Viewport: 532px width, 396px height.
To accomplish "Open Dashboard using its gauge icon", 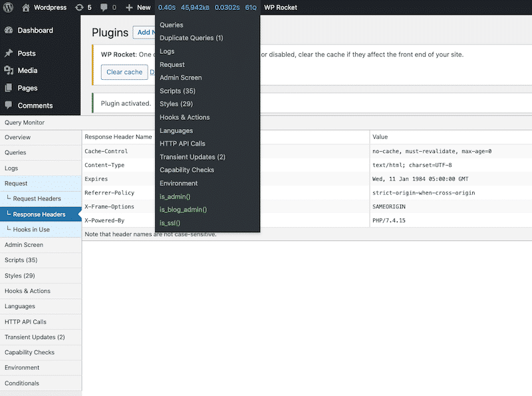I will (9, 29).
